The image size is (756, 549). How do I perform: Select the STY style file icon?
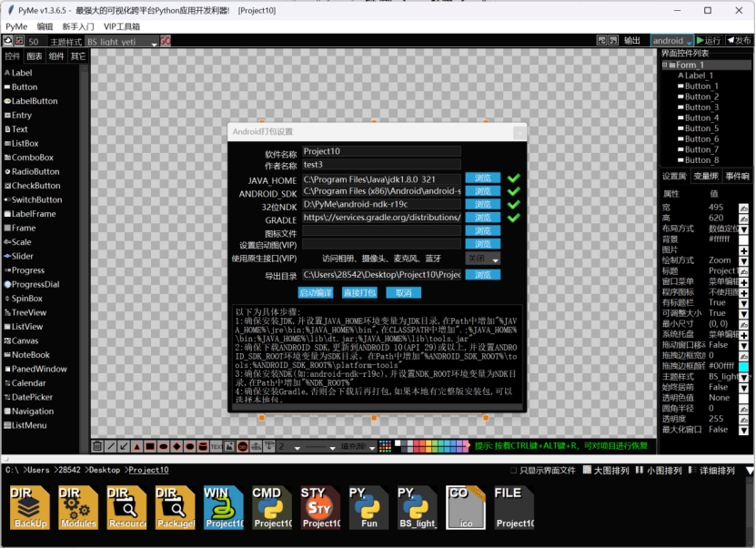click(320, 507)
